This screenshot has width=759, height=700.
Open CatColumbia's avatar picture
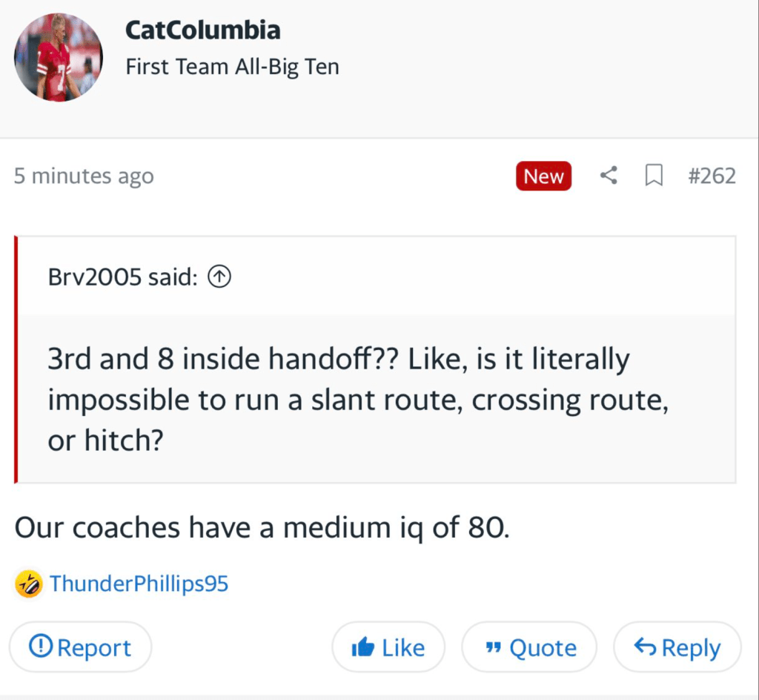coord(59,56)
